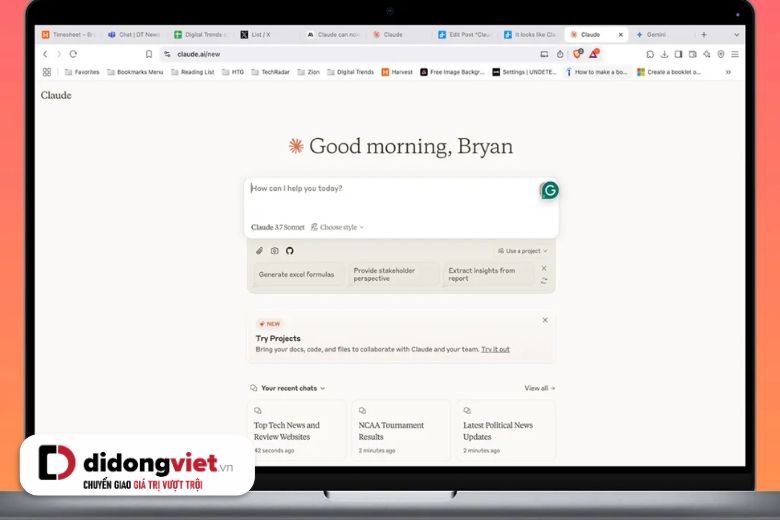Close the active Claude tab

(x=620, y=34)
